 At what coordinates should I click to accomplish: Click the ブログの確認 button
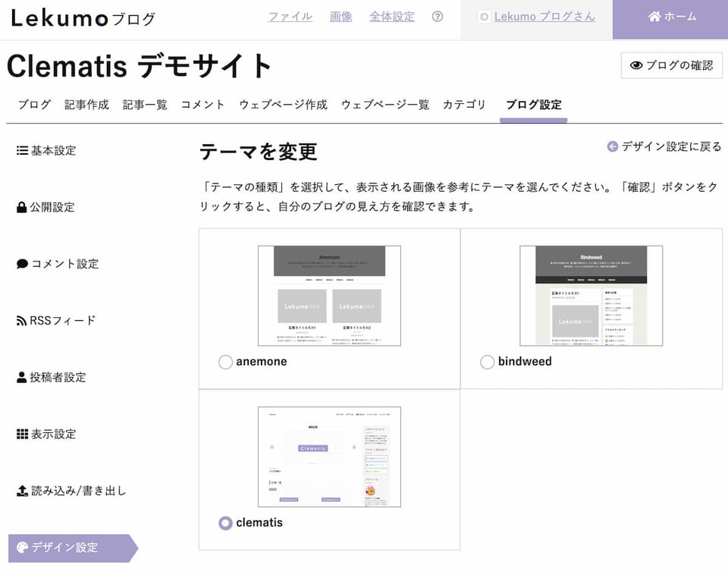pos(672,65)
